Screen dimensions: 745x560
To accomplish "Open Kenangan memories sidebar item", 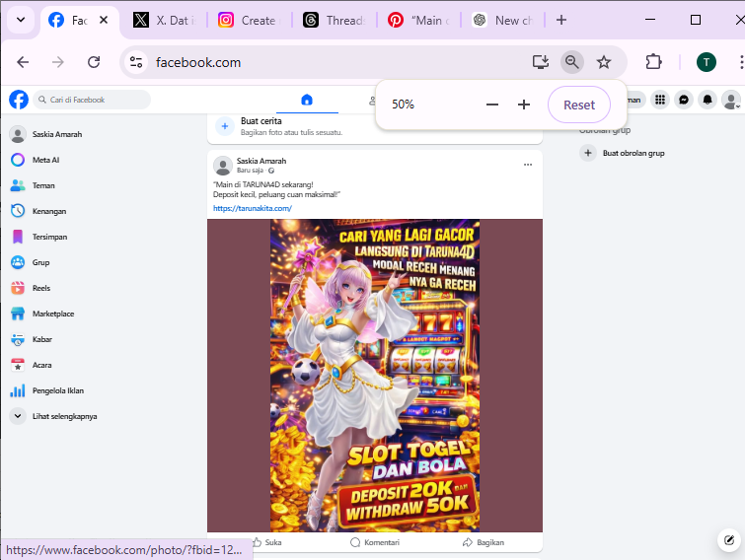I will pyautogui.click(x=49, y=211).
